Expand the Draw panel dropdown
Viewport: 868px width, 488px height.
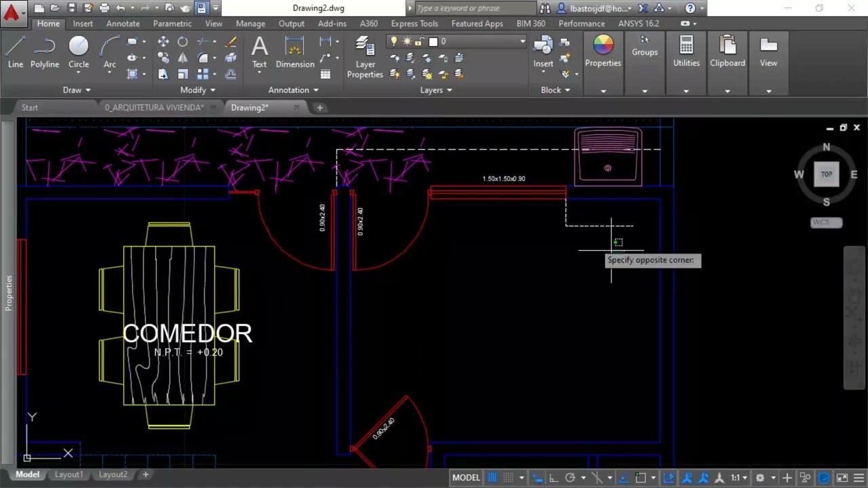point(77,90)
